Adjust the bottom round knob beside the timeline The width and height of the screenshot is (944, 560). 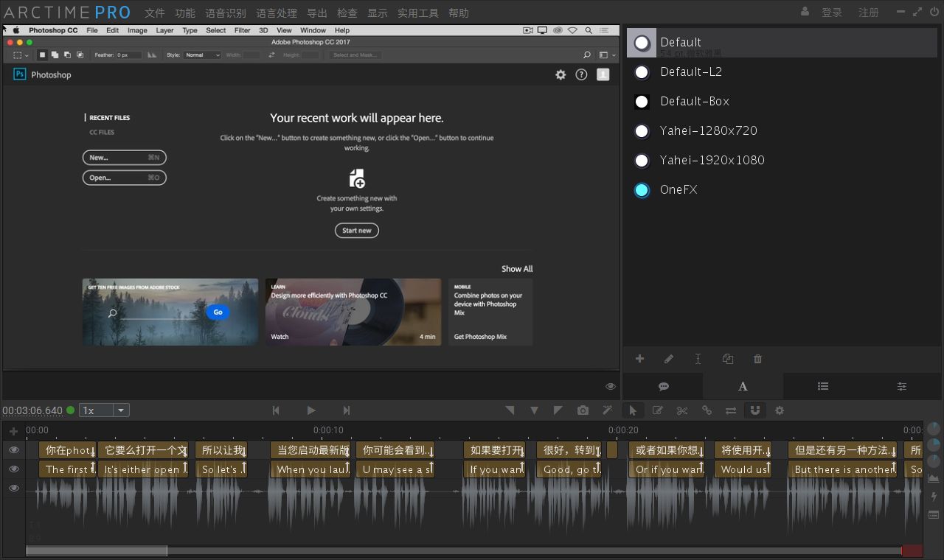(934, 461)
